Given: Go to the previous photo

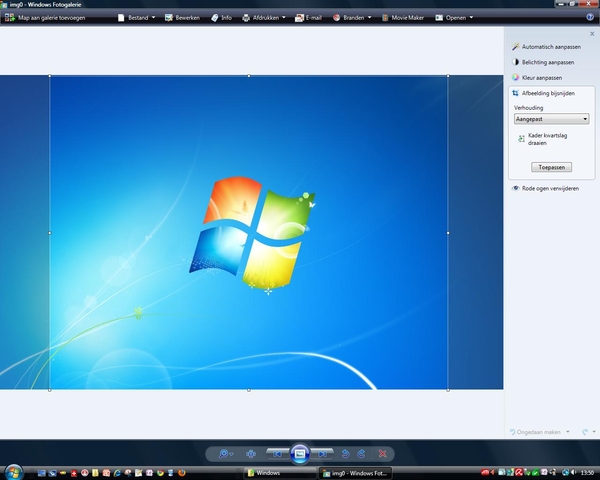Looking at the screenshot, I should click(x=277, y=454).
